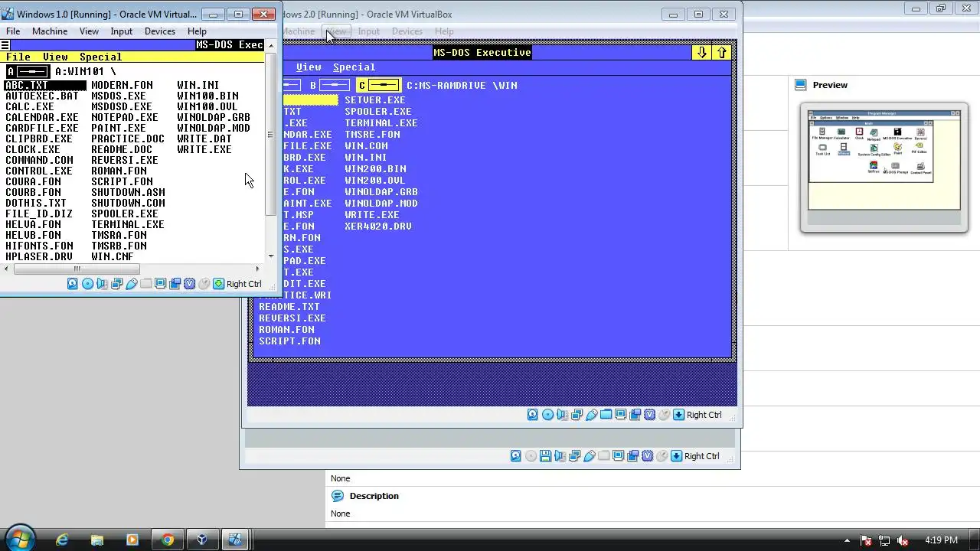This screenshot has width=980, height=551.
Task: Select drive A icon in Windows 1.0 MS-DOS Executive
Action: point(27,71)
